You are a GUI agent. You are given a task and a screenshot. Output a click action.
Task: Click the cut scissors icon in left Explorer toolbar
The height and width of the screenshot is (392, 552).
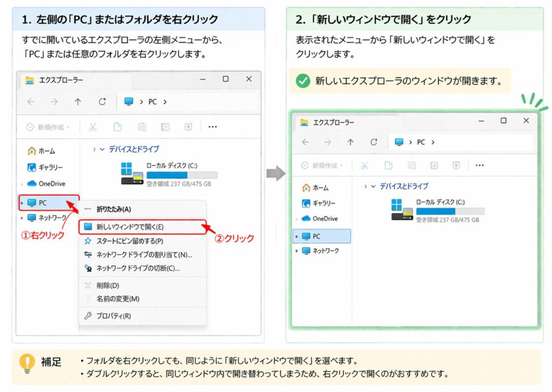93,127
